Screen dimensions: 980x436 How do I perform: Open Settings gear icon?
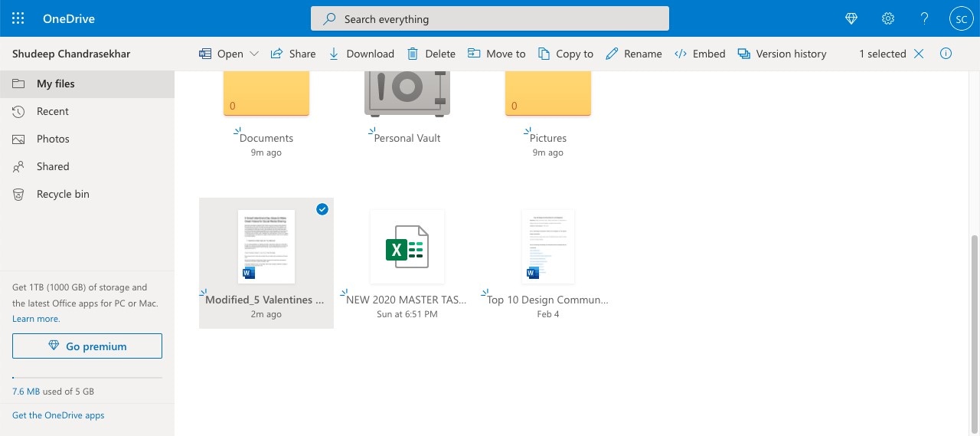(x=888, y=18)
